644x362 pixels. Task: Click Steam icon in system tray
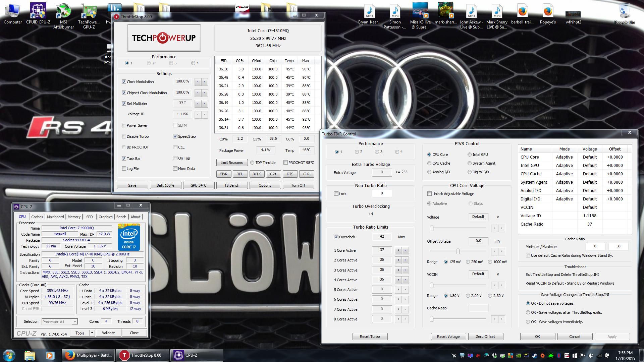534,356
